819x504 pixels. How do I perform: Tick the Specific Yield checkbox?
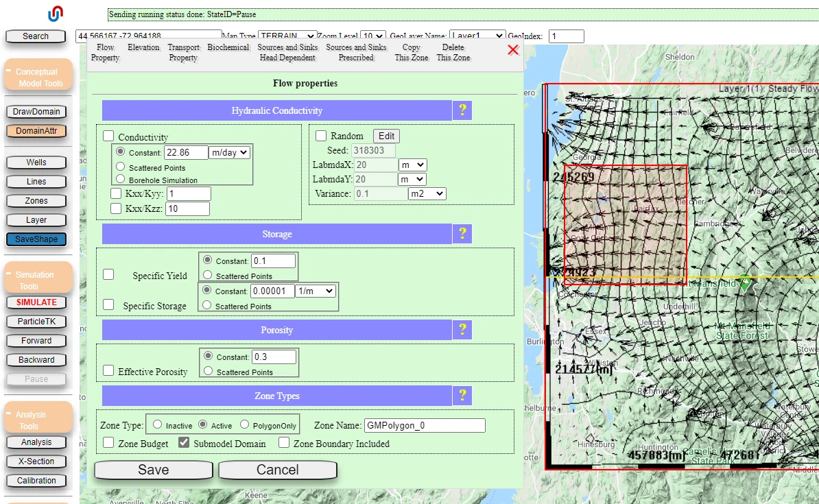pos(108,274)
